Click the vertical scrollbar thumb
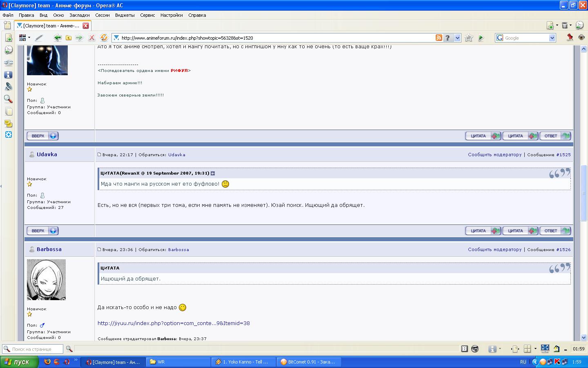Viewport: 588px width, 368px height. click(584, 192)
